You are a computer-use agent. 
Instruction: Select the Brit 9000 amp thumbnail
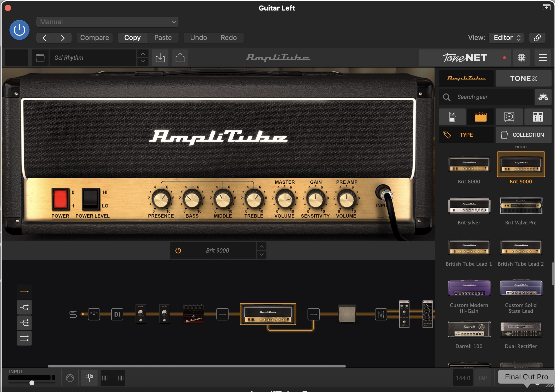point(521,164)
